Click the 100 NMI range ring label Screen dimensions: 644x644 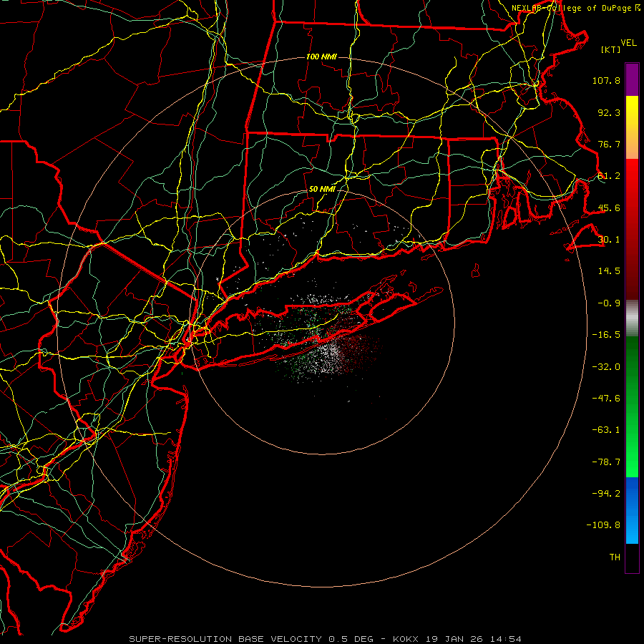[321, 57]
